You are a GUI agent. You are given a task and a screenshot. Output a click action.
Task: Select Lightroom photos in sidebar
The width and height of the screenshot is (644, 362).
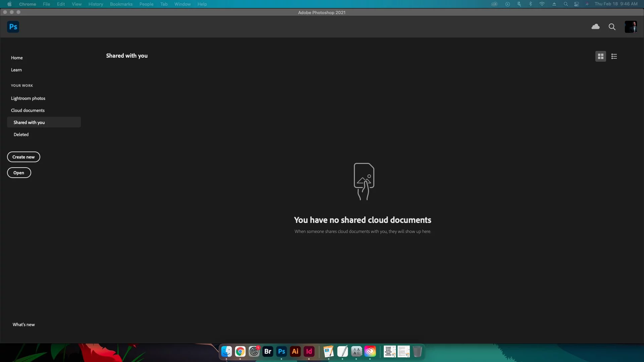click(28, 98)
